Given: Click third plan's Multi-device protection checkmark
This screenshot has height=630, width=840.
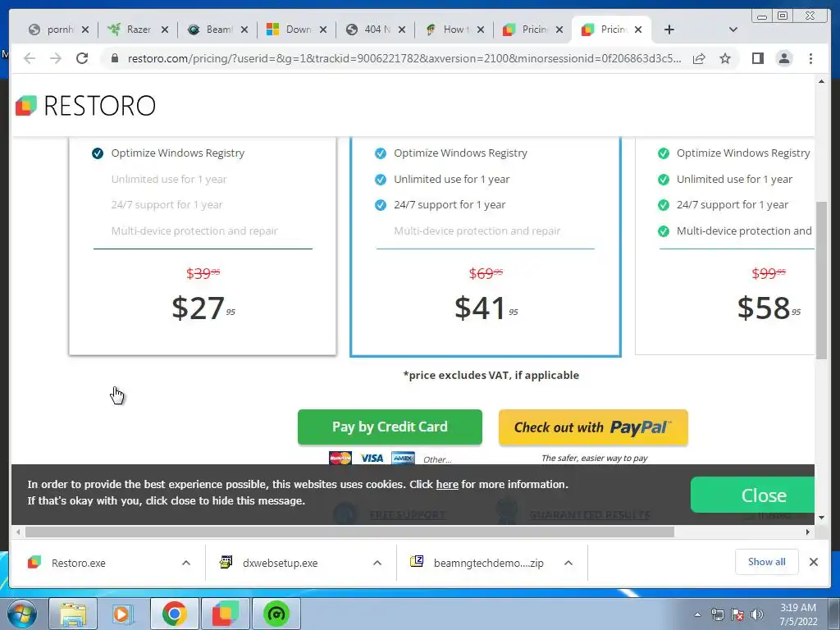Looking at the screenshot, I should click(x=663, y=231).
